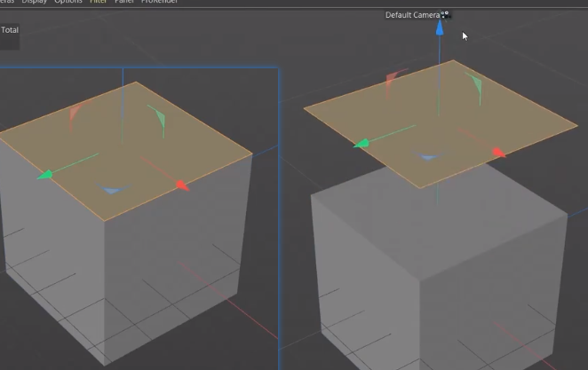Click the blue plane handle on the left cube gizmo
This screenshot has width=588, height=370.
[x=113, y=189]
